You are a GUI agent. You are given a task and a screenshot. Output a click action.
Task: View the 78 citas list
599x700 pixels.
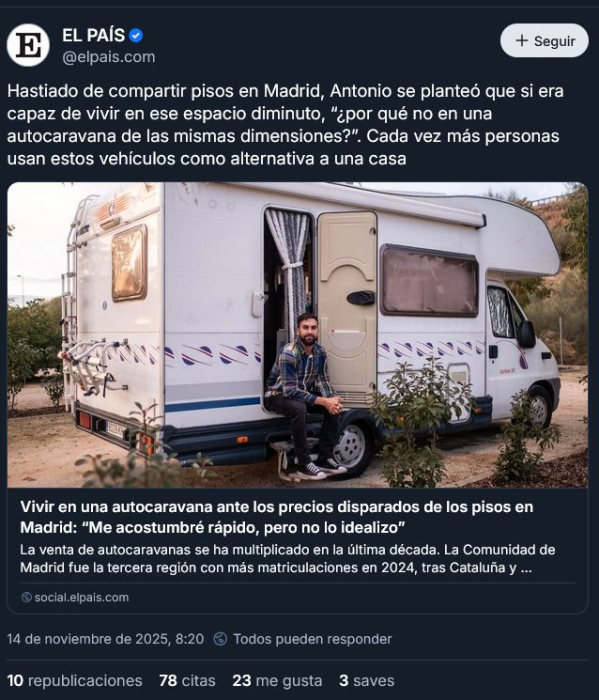click(x=188, y=681)
